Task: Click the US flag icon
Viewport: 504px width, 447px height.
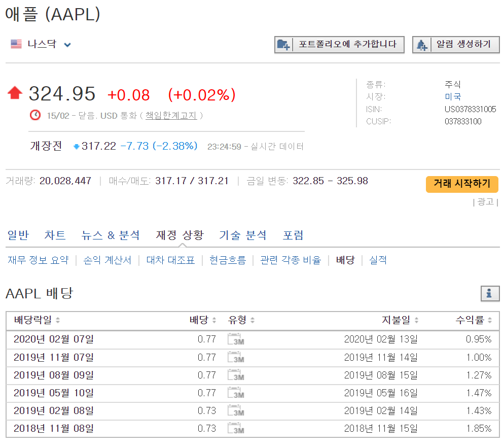Action: 16,44
